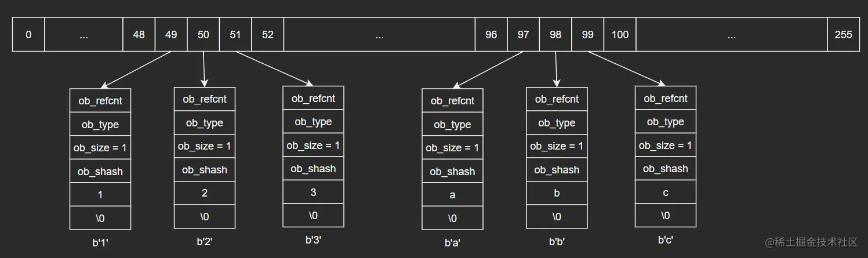Image resolution: width=868 pixels, height=258 pixels.
Task: Select the last array cell 255
Action: point(843,35)
